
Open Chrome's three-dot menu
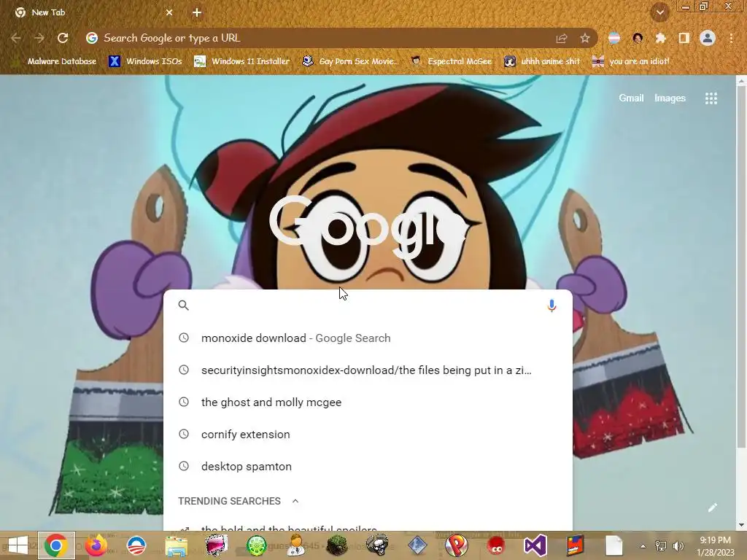point(731,38)
